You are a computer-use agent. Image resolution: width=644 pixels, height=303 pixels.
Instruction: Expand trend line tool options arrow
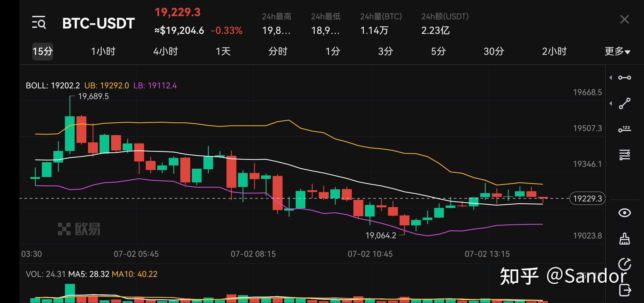(x=611, y=103)
